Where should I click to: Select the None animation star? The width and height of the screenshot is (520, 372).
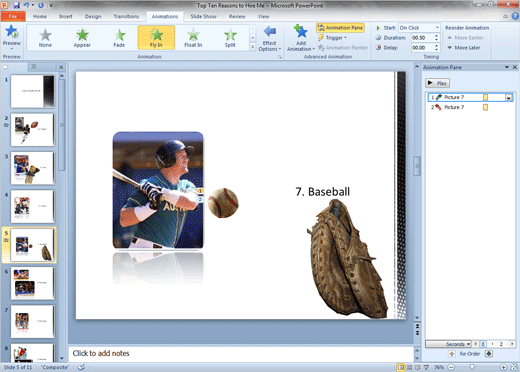[45, 38]
